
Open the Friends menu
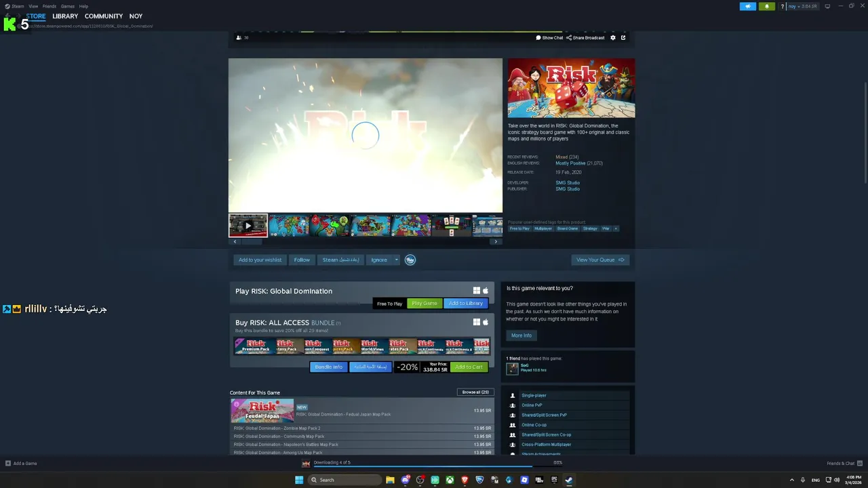[x=50, y=6]
